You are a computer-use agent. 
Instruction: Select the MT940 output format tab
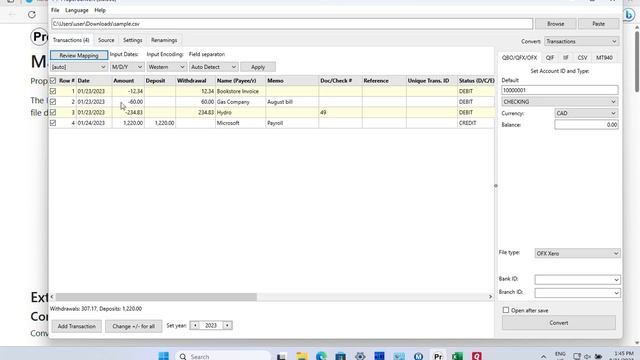point(604,58)
